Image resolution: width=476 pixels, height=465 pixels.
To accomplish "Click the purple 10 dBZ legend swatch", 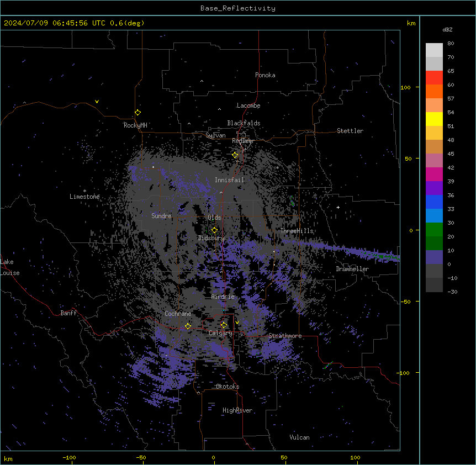I will click(x=434, y=257).
